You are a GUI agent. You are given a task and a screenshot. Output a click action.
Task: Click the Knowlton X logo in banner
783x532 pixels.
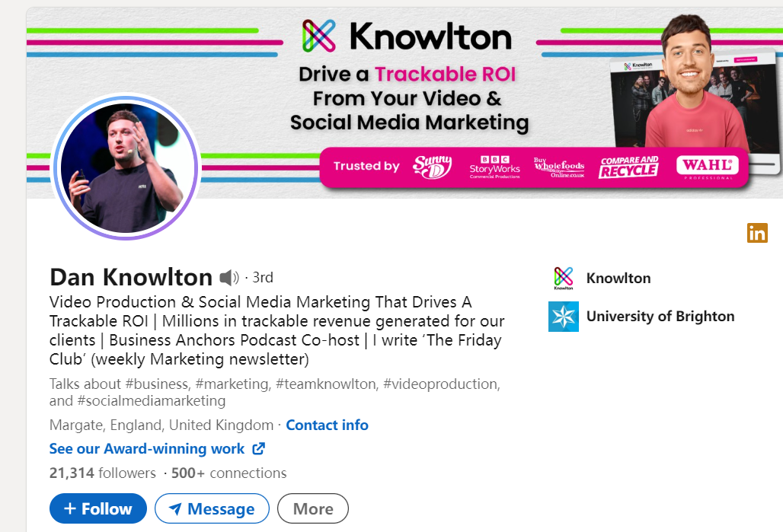click(318, 36)
